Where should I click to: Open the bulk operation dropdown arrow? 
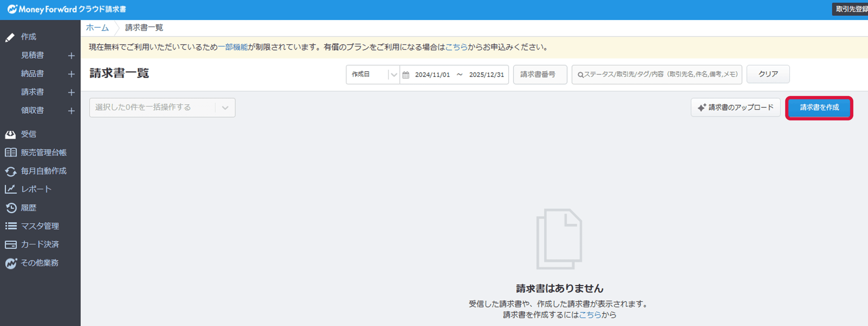pyautogui.click(x=225, y=107)
